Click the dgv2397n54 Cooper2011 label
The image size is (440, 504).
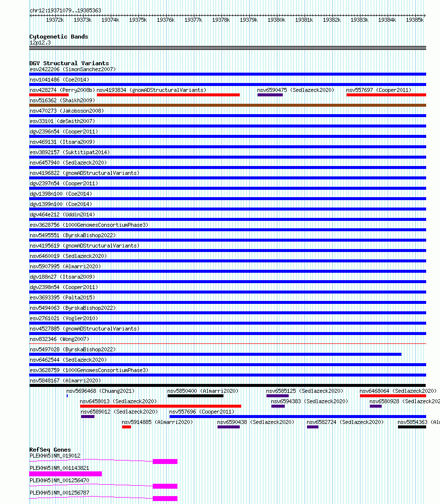tap(64, 183)
